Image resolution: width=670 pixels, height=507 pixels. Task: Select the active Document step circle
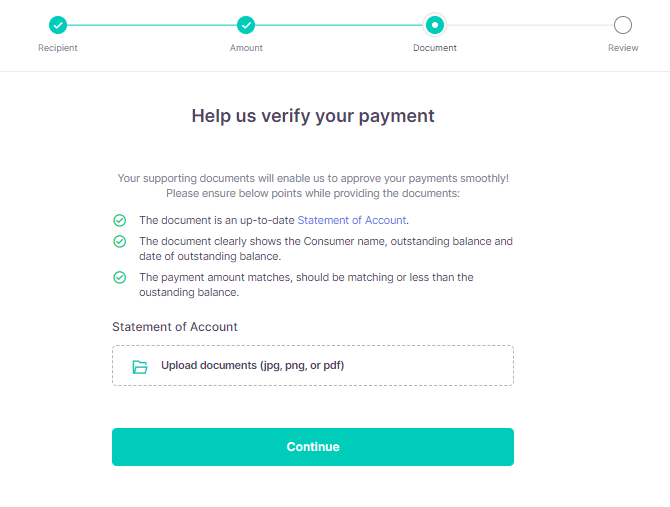coord(435,25)
